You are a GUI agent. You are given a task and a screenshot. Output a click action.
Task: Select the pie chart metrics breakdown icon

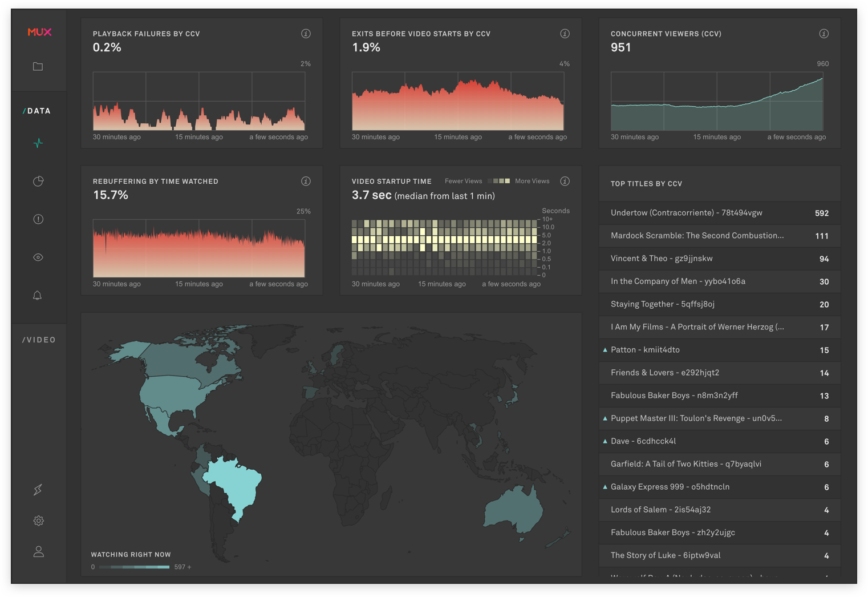coord(38,181)
